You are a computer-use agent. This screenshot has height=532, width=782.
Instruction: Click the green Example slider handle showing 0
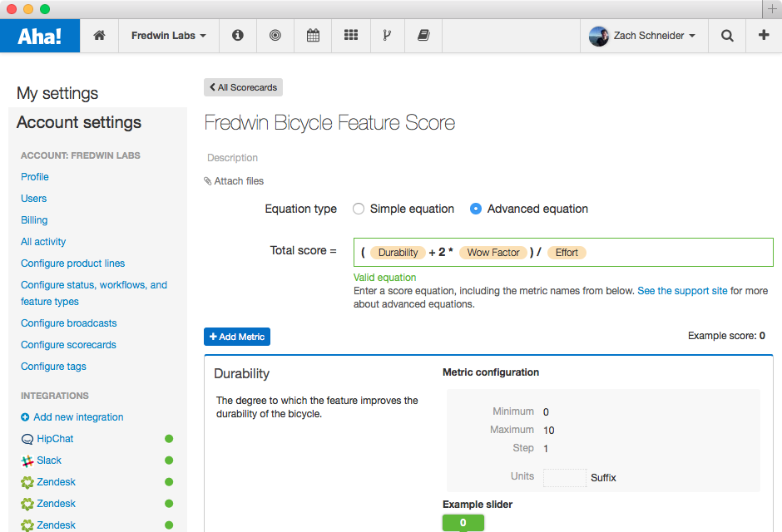point(463,522)
